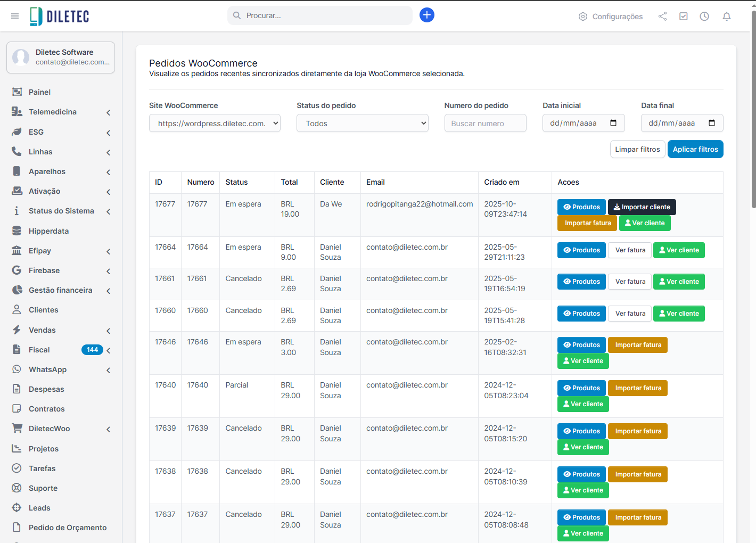Go to Painel in sidebar
756x543 pixels.
coord(39,92)
